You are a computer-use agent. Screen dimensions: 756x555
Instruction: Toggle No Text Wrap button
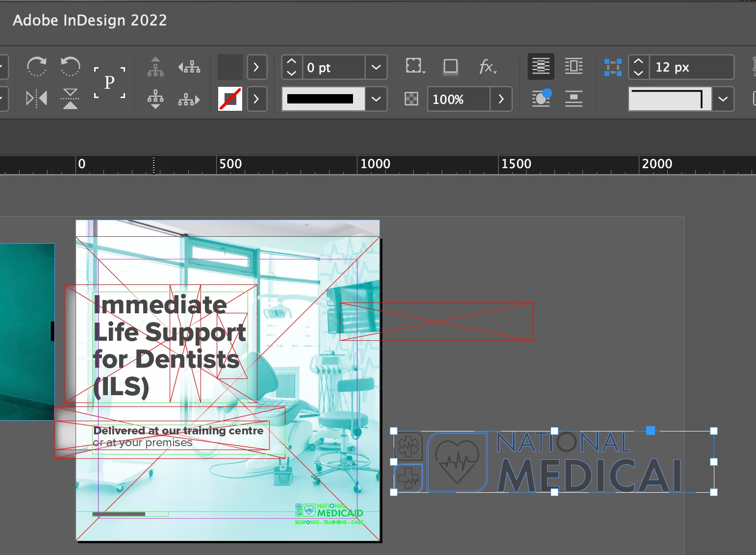tap(541, 66)
